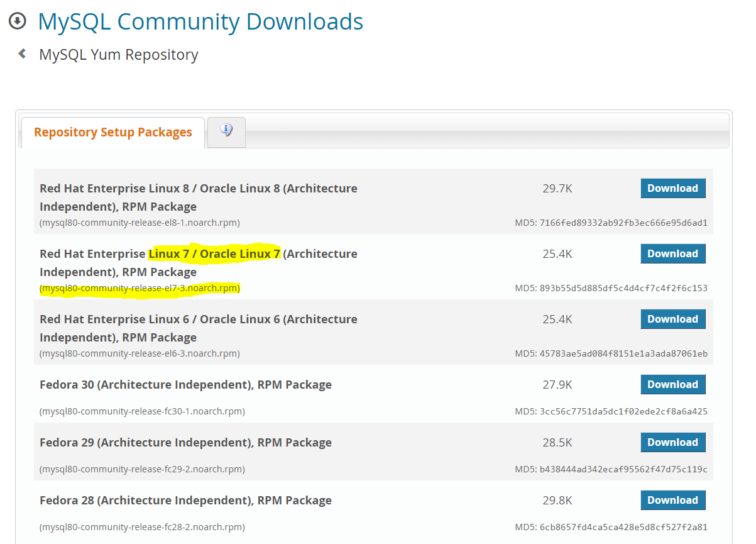Click the 29.8K file size value
The width and height of the screenshot is (756, 544).
pyautogui.click(x=557, y=500)
